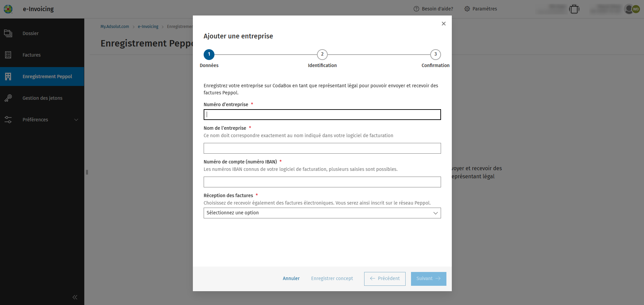
Task: Focus the Numéro d'entreprise field
Action: coord(322,115)
